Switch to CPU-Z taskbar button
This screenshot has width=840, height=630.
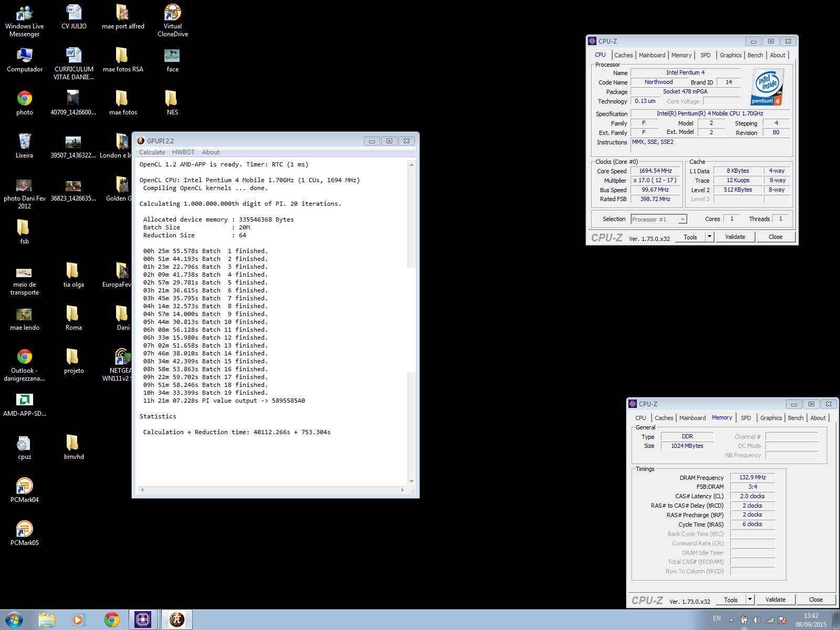pyautogui.click(x=143, y=620)
